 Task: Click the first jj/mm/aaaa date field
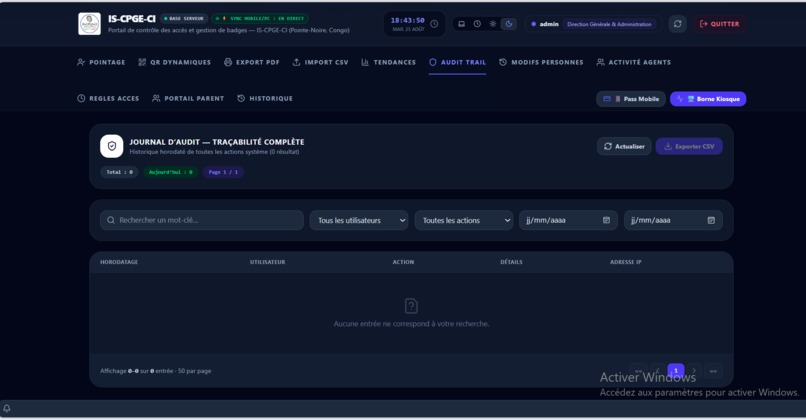[x=568, y=220]
